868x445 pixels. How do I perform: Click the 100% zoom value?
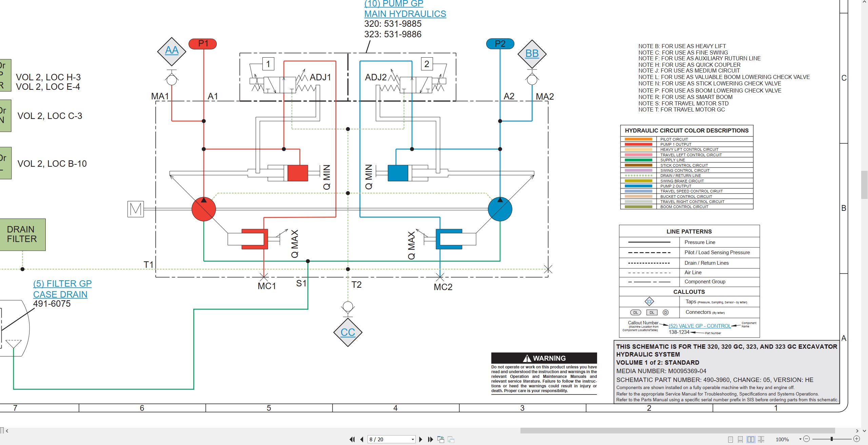tap(782, 439)
